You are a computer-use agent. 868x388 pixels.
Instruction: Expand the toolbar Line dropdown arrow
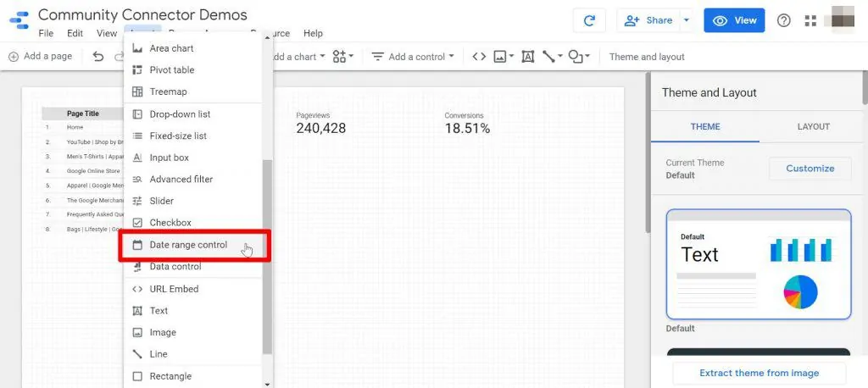tap(559, 57)
